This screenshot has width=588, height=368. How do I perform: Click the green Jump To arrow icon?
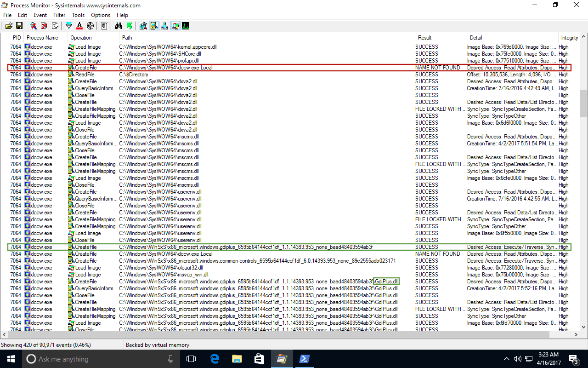click(x=129, y=26)
